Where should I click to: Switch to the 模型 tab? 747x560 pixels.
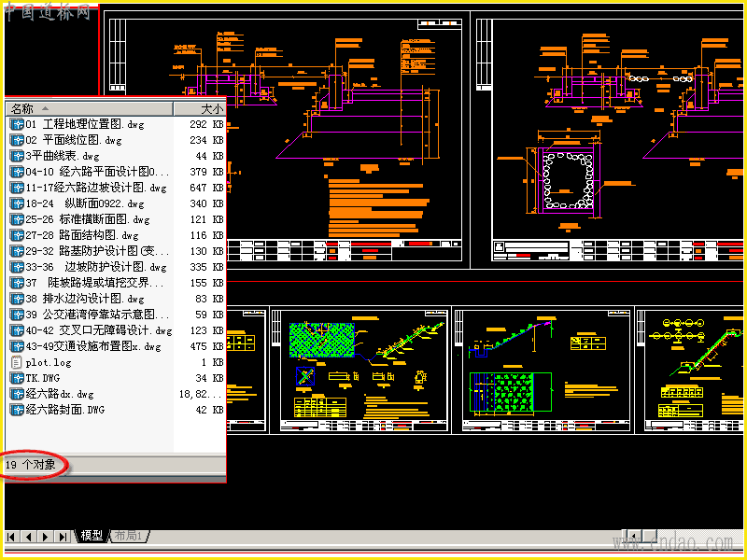91,536
